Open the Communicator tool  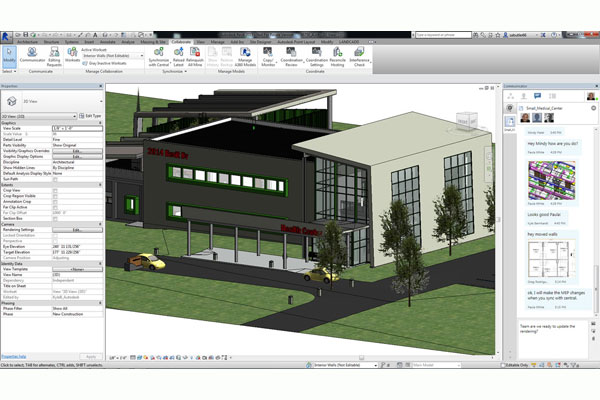click(x=34, y=54)
